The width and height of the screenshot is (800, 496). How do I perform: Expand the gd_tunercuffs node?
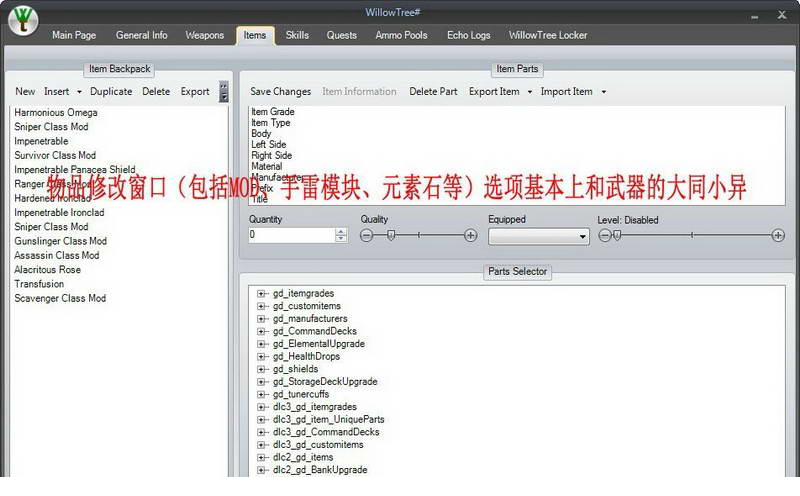point(261,394)
